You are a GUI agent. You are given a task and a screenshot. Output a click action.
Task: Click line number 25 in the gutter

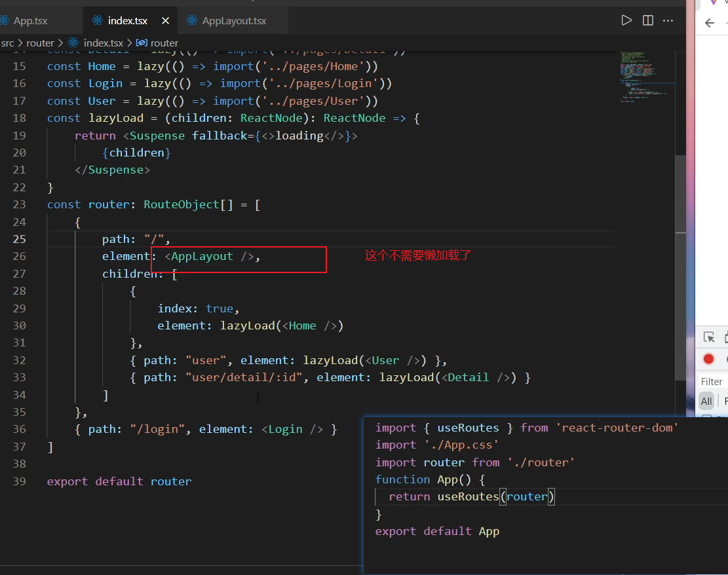pos(20,238)
